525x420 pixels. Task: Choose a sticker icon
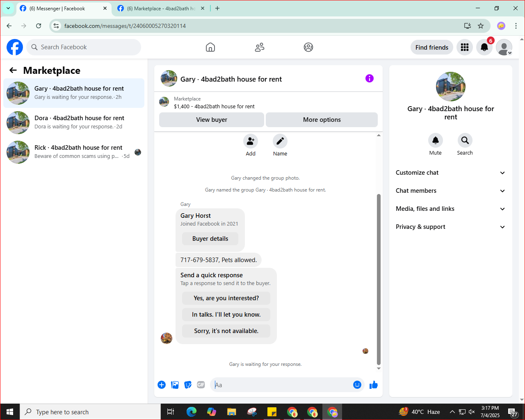tap(188, 385)
